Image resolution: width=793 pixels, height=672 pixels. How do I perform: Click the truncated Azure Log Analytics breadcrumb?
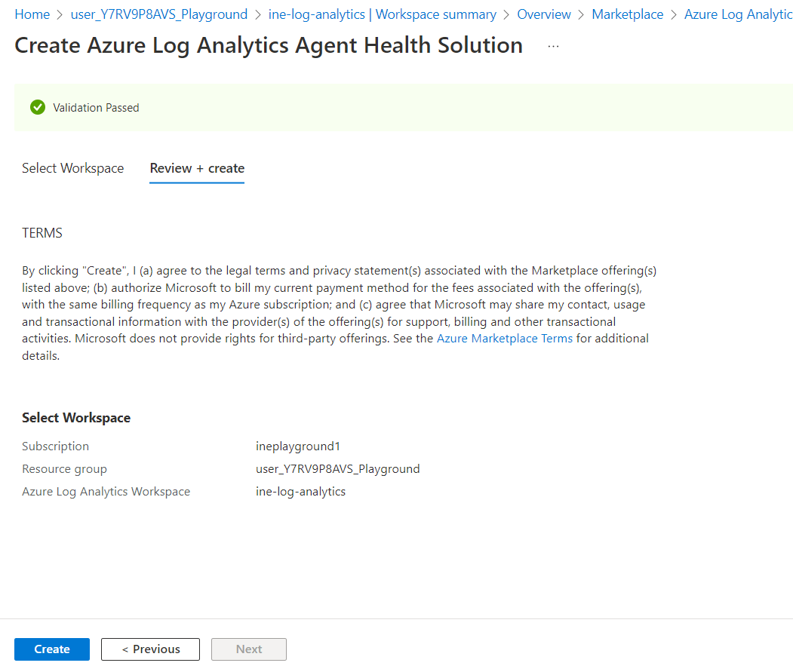click(x=737, y=14)
